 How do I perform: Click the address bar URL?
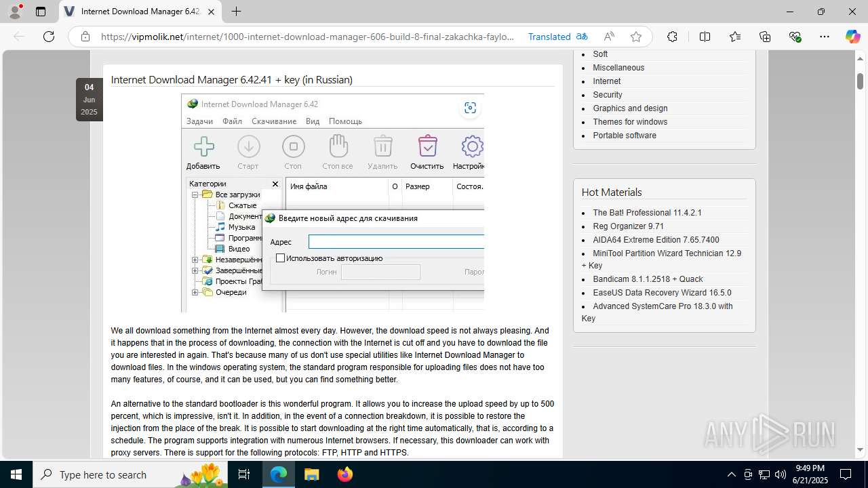point(308,37)
